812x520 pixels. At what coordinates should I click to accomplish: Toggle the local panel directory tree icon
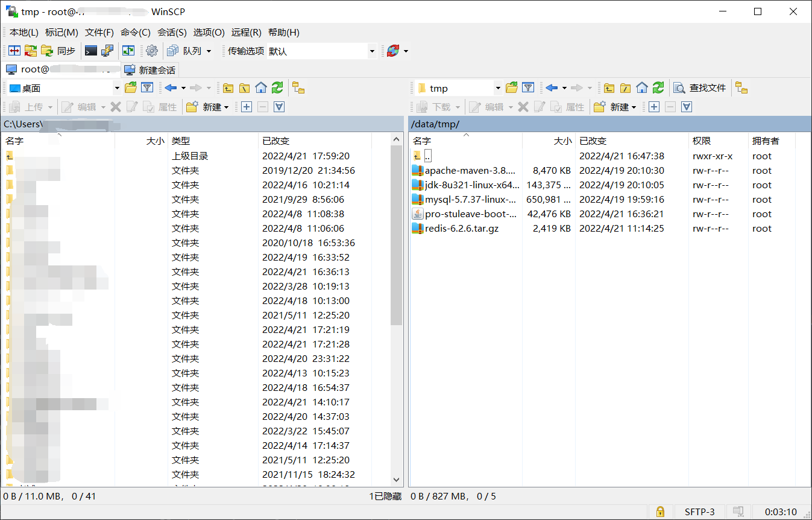point(298,88)
